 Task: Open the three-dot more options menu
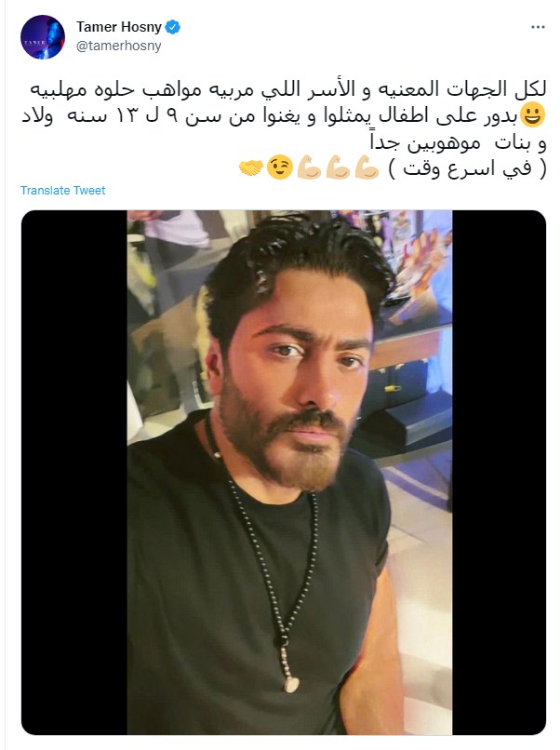pos(538,27)
